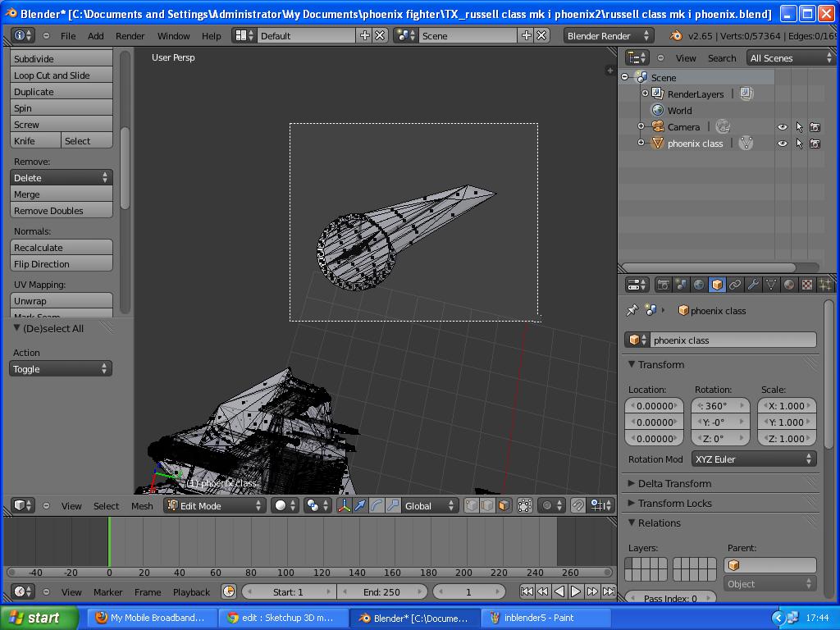The width and height of the screenshot is (840, 630).
Task: Click the Mesh menu in viewport header
Action: (142, 506)
